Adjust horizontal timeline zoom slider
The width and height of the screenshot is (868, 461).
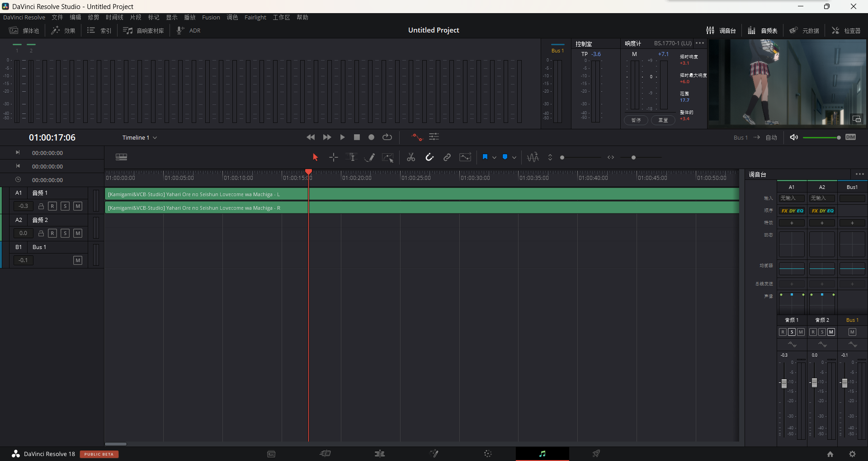[633, 158]
